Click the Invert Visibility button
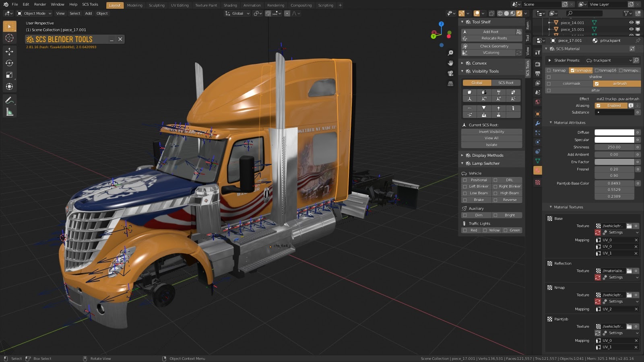This screenshot has width=644, height=362. coord(491,132)
